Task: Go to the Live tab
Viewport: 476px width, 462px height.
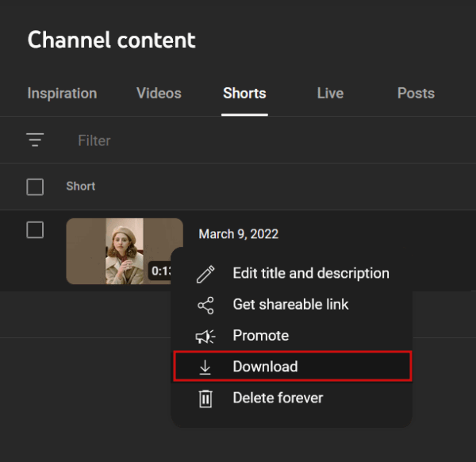Action: coord(330,93)
